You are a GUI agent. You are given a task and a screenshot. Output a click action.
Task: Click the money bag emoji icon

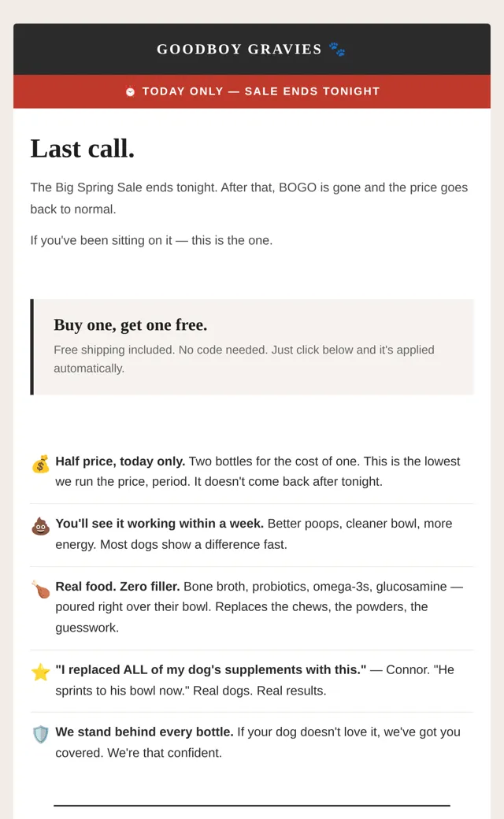41,464
